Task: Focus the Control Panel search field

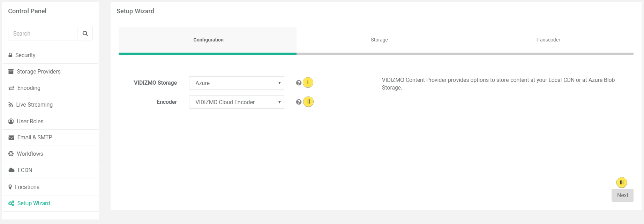Action: click(x=43, y=33)
